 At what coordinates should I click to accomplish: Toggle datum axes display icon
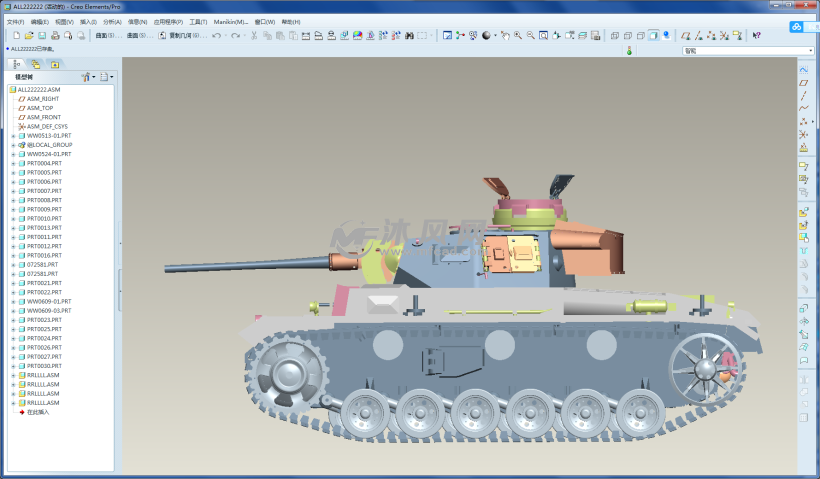(698, 35)
